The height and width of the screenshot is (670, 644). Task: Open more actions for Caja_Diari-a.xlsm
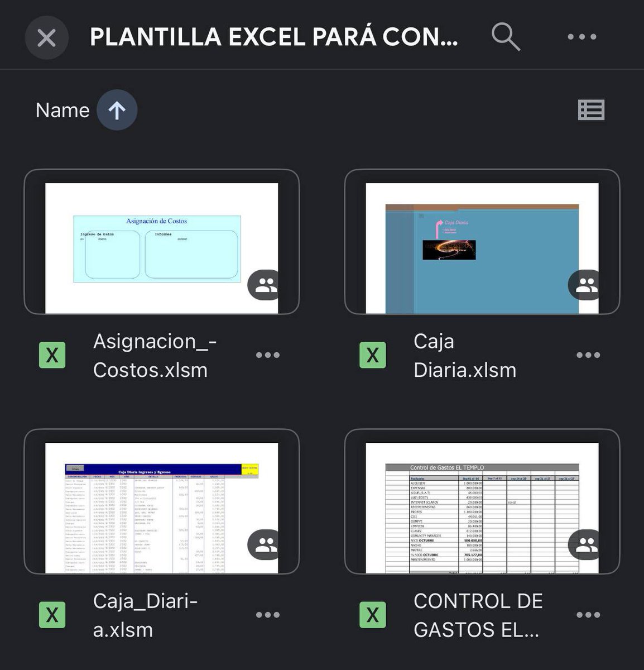[268, 615]
